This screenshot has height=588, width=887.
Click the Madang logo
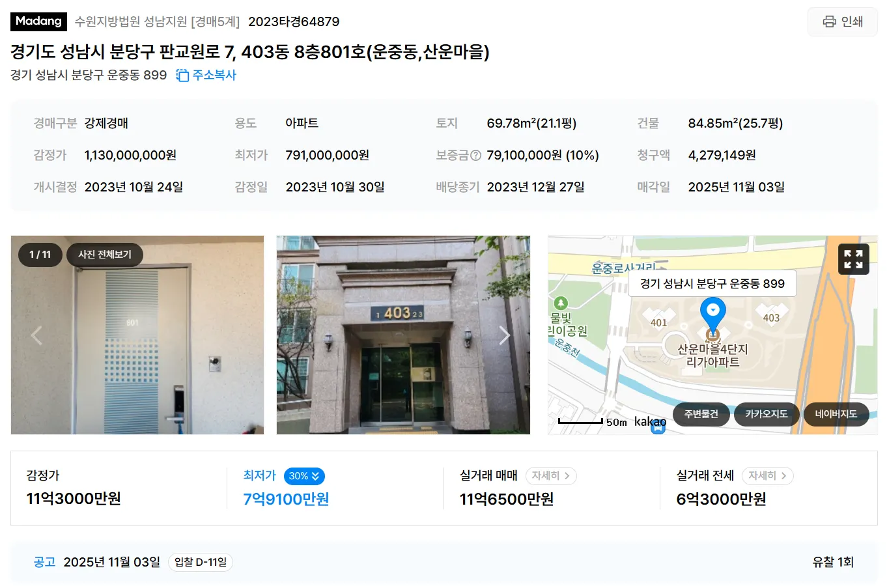tap(38, 21)
